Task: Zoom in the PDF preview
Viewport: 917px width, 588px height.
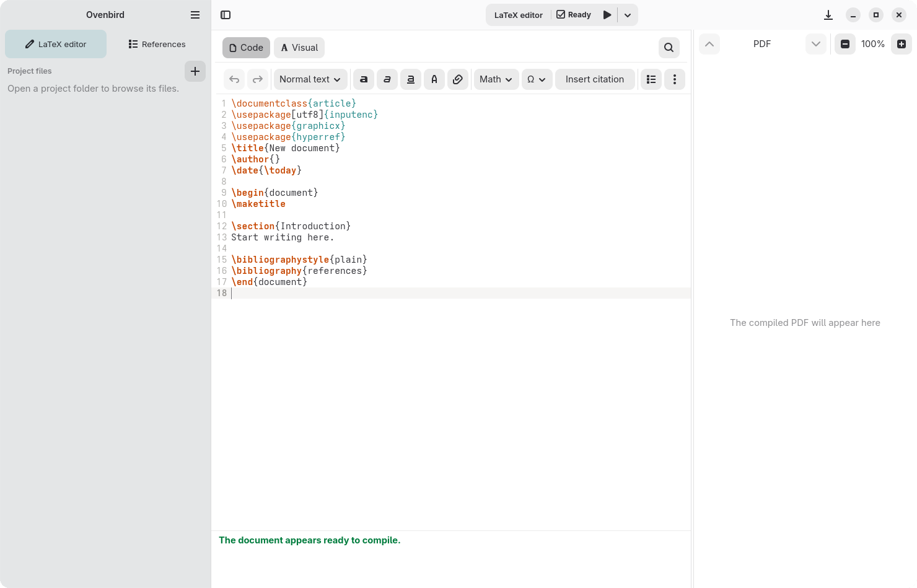Action: (902, 44)
